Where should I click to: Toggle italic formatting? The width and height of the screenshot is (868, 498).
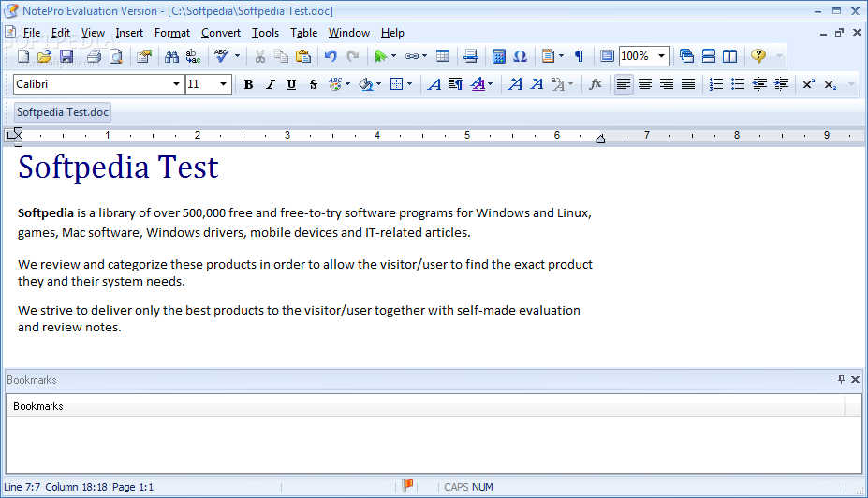point(271,84)
